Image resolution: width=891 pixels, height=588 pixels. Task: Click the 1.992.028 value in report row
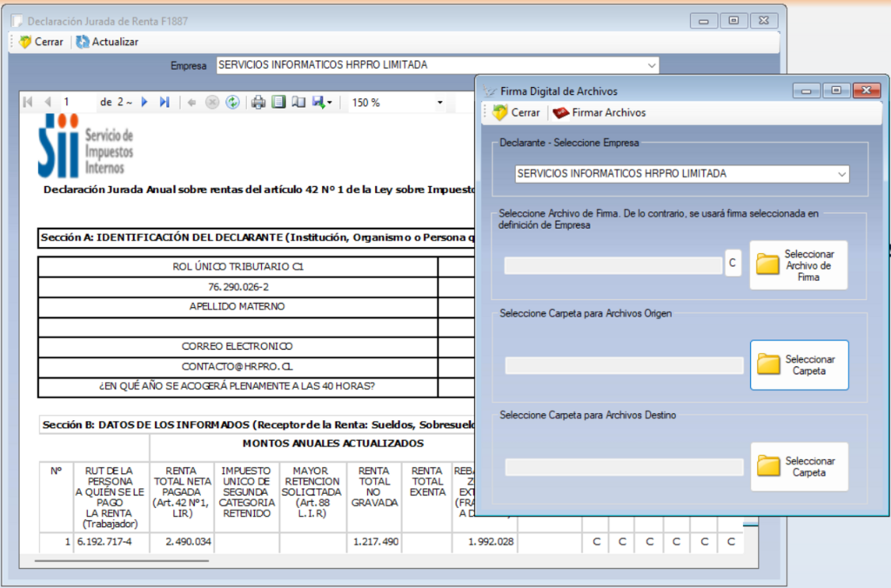tap(491, 542)
